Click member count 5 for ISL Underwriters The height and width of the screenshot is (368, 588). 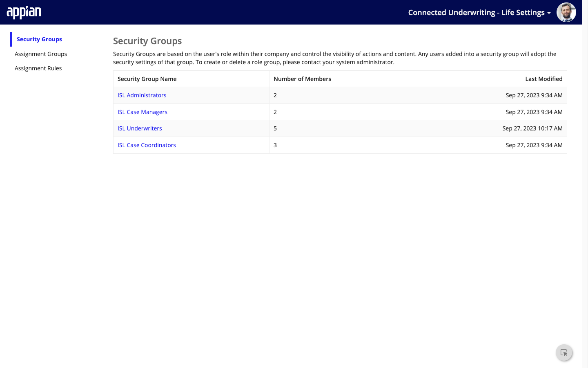(275, 128)
